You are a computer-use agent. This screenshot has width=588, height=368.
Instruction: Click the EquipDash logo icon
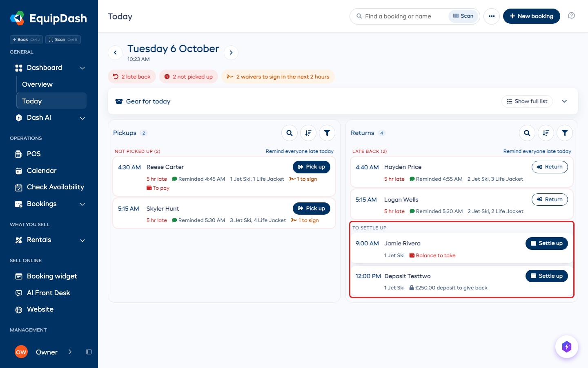point(17,18)
